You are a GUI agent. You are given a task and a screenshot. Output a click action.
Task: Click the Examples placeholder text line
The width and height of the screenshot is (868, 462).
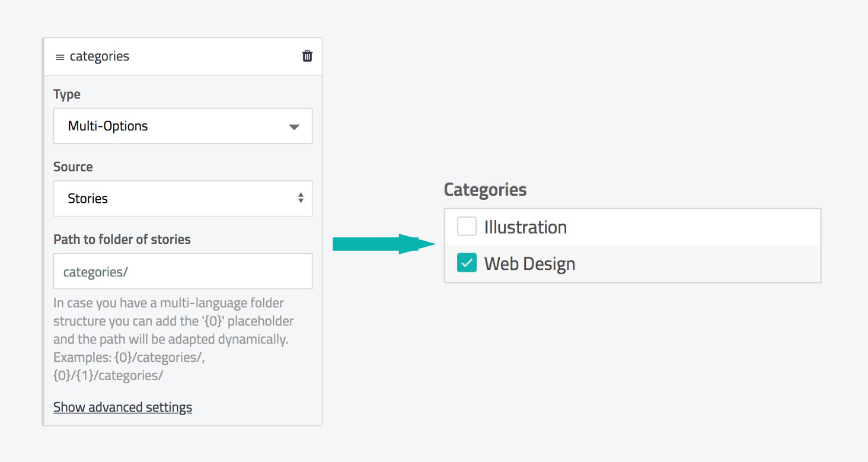click(129, 358)
